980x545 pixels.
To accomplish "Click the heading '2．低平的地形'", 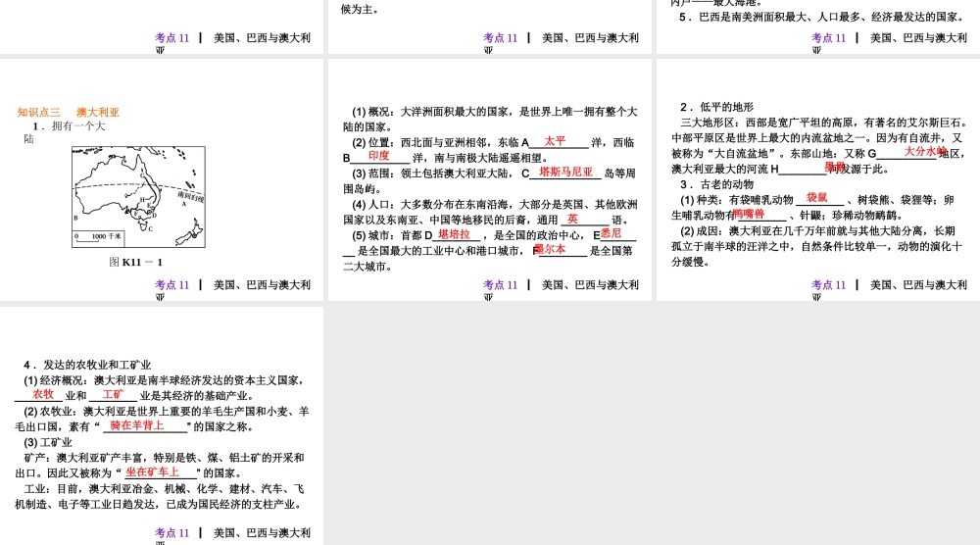I will (717, 107).
